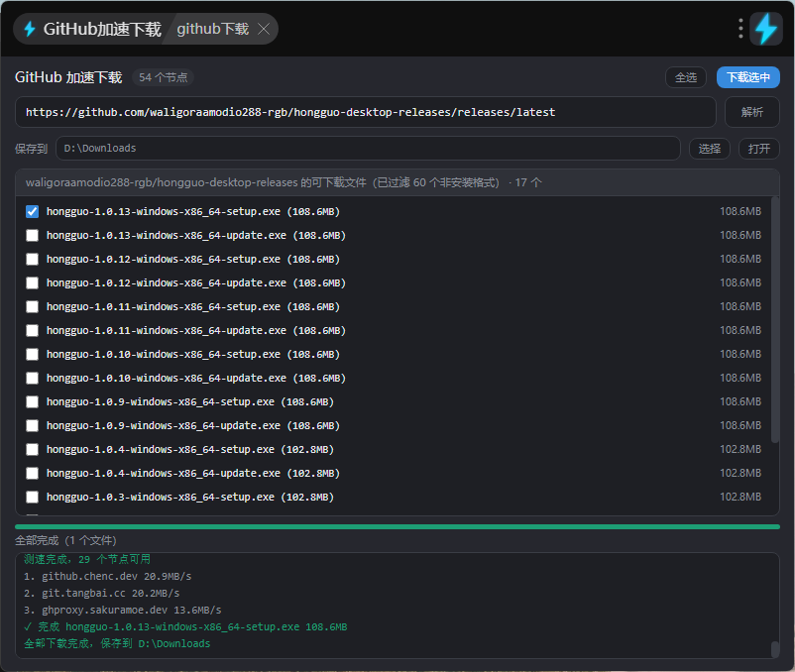Click the D:\Downloads save path field
This screenshot has width=795, height=672.
[368, 149]
